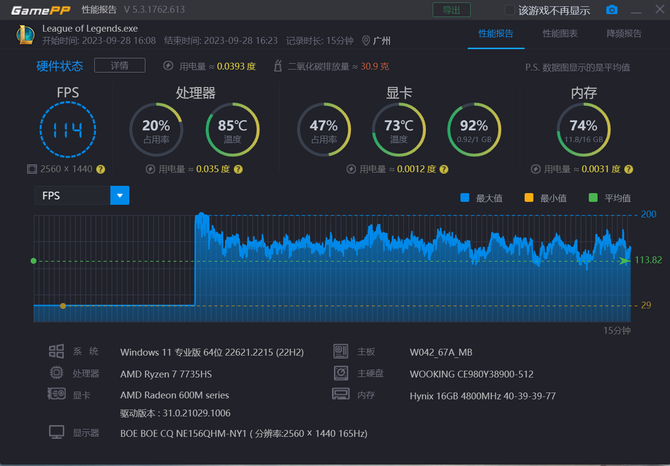Click Hynix 16GB 4800MHz memory text
Image resolution: width=670 pixels, height=466 pixels.
(482, 396)
